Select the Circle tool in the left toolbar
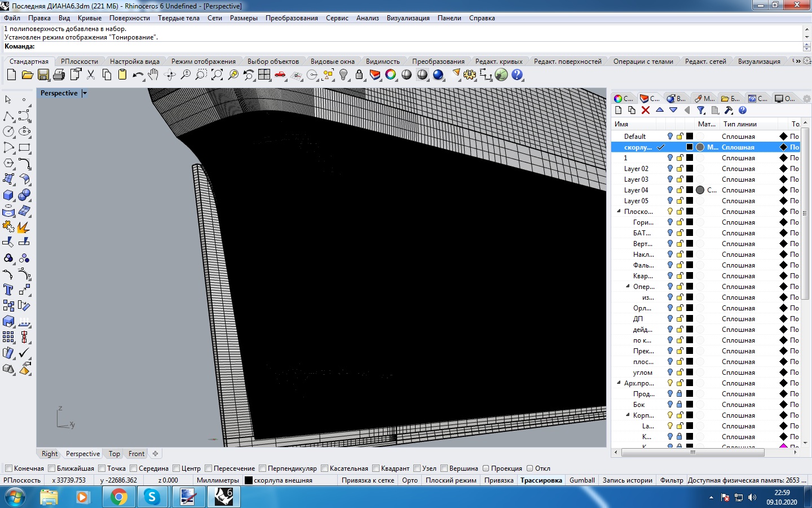The height and width of the screenshot is (508, 812). 8,132
